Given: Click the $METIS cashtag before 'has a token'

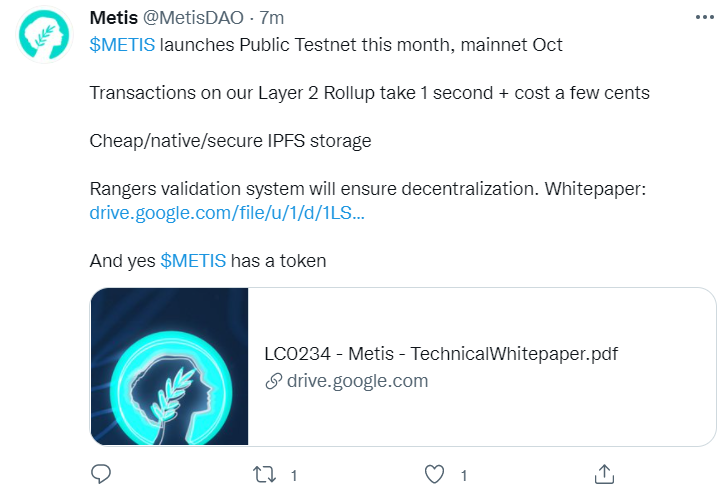Looking at the screenshot, I should pyautogui.click(x=193, y=261).
